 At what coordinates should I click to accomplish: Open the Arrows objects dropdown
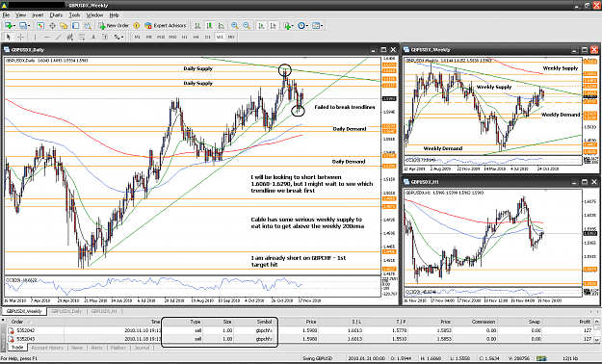(x=119, y=37)
